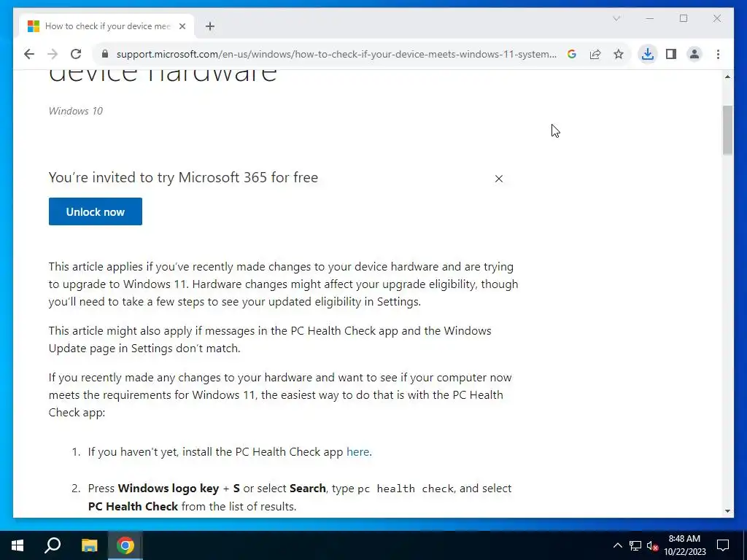Click the Unlock now button
Viewport: 747px width, 560px height.
click(96, 211)
